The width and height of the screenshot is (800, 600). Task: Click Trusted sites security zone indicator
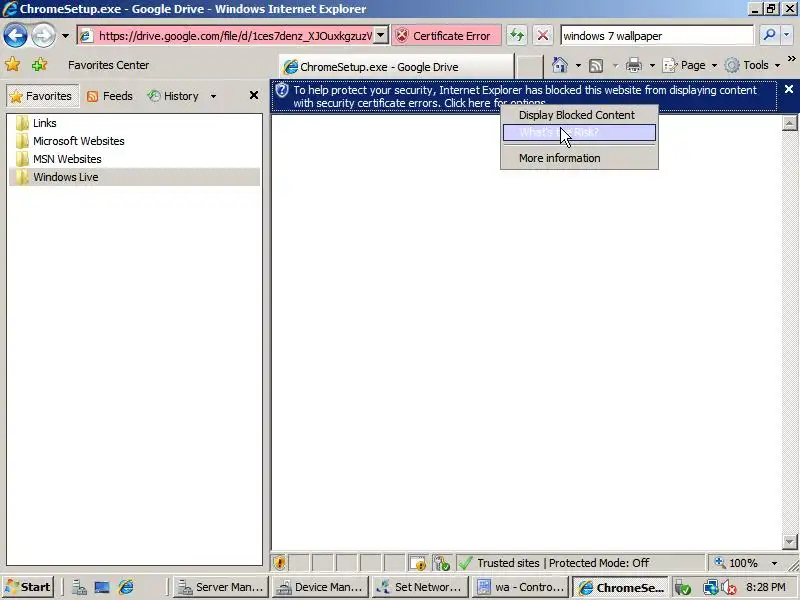580,563
